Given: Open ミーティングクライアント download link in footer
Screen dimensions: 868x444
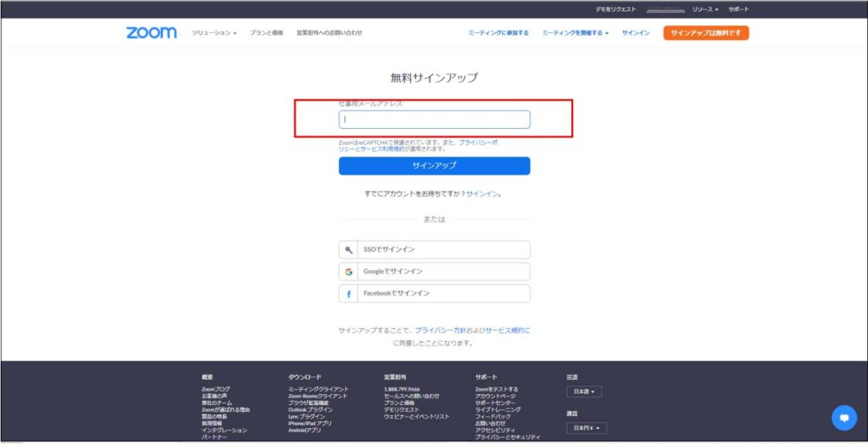Looking at the screenshot, I should 318,389.
